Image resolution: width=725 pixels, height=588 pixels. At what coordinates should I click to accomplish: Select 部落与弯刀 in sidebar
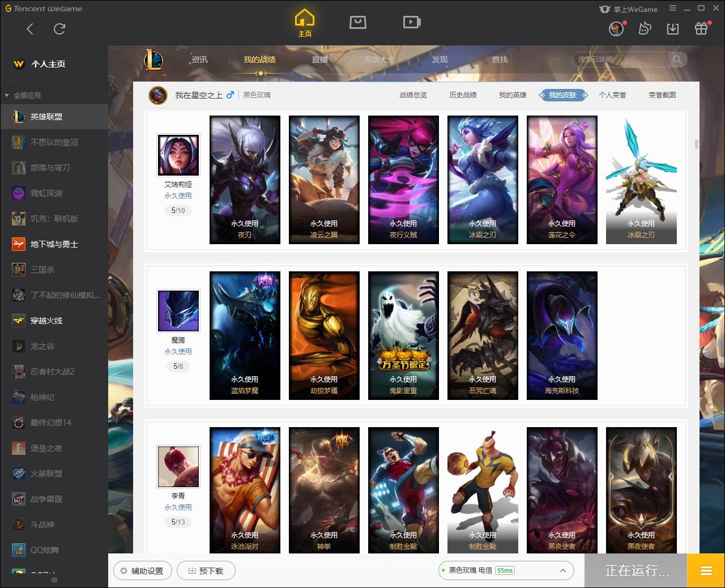click(54, 168)
